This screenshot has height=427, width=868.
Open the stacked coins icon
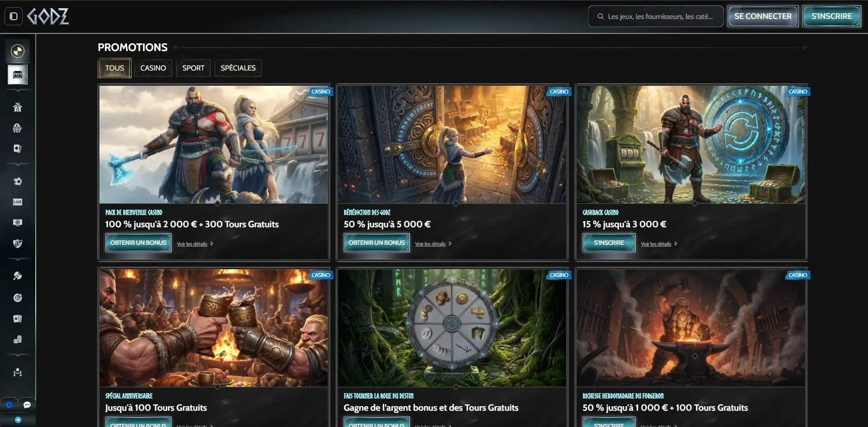[x=18, y=339]
